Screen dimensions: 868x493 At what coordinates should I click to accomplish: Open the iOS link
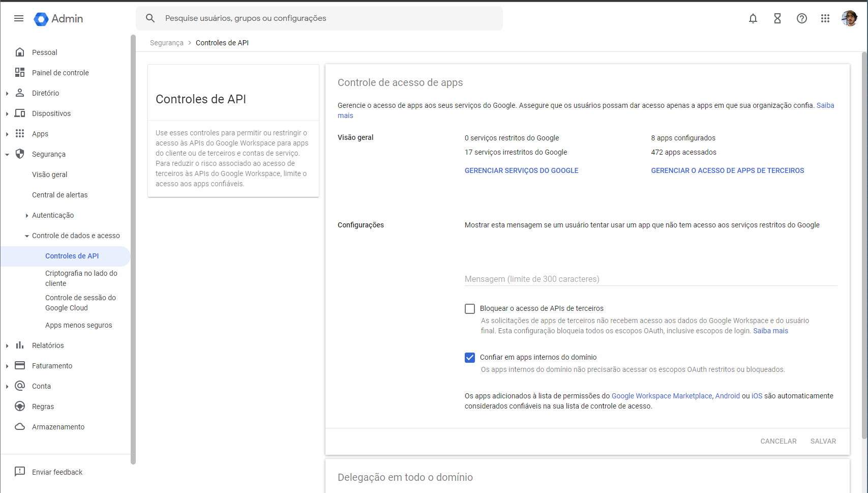[x=757, y=396]
